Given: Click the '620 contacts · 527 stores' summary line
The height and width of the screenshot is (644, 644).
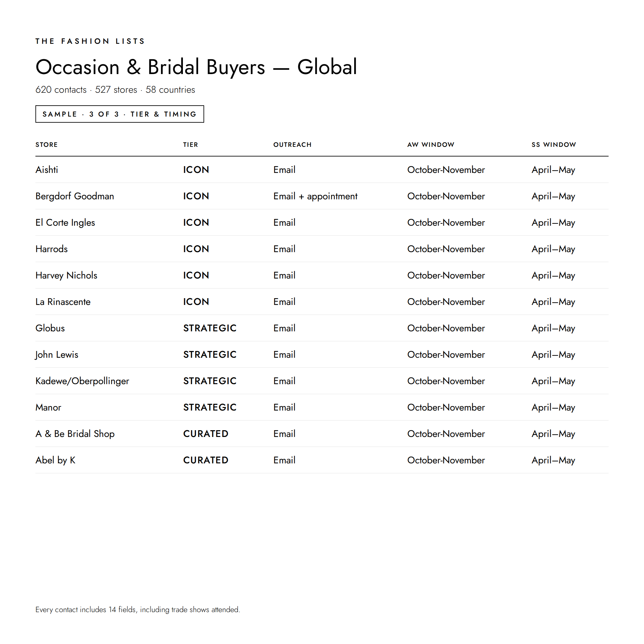Looking at the screenshot, I should [115, 90].
